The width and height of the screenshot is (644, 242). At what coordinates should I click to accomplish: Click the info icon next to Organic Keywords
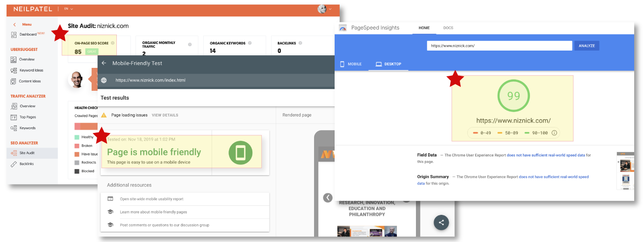[250, 43]
